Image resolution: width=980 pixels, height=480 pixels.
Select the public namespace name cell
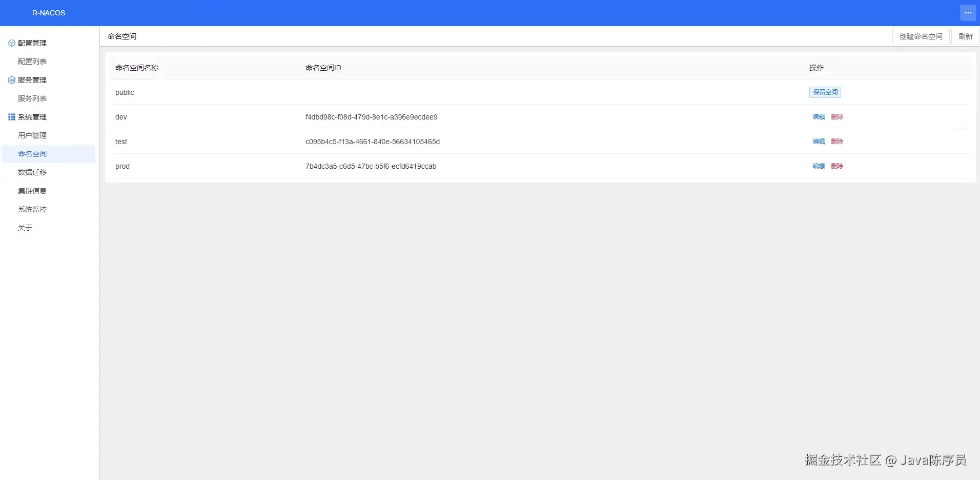coord(125,92)
